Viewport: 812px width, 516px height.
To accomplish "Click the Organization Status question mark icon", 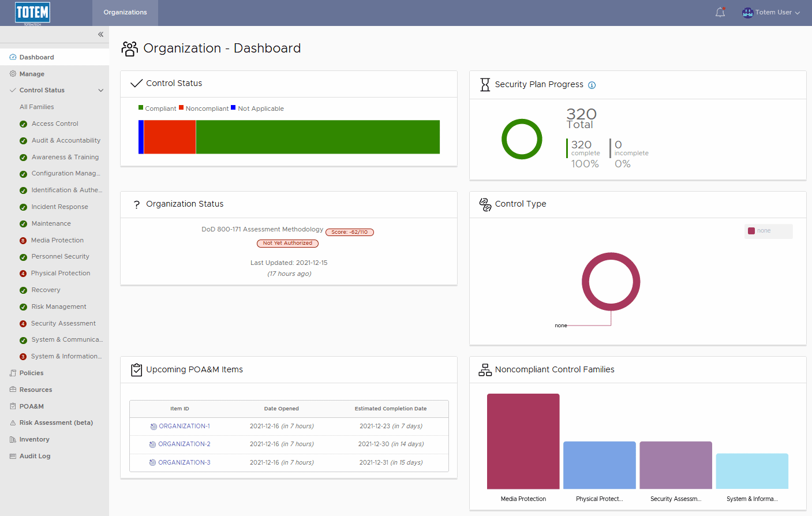I will tap(136, 203).
